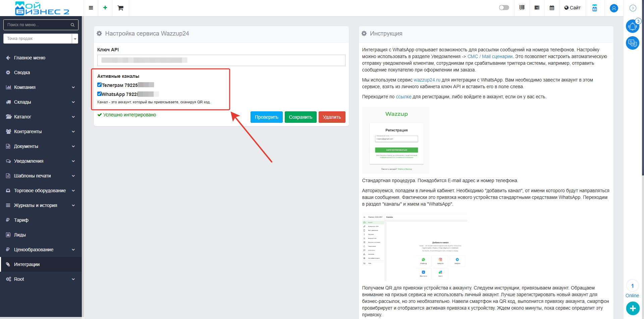Open the chat messages icon on right
Image resolution: width=644 pixels, height=319 pixels.
click(x=632, y=43)
